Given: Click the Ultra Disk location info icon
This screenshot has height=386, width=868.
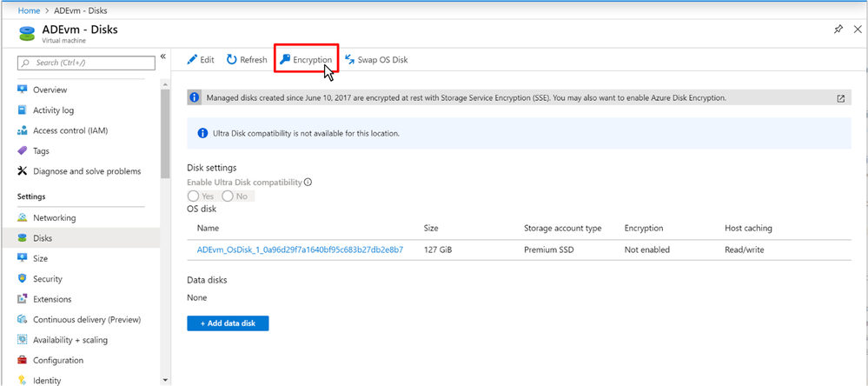Looking at the screenshot, I should pyautogui.click(x=203, y=134).
